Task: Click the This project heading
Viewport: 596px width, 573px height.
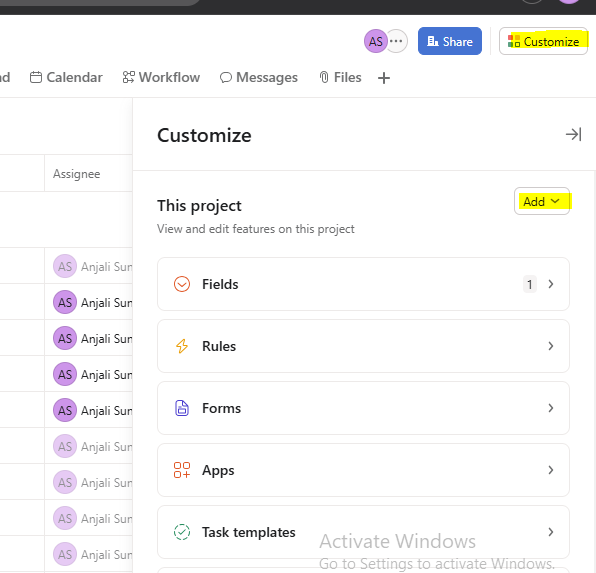Action: point(199,206)
